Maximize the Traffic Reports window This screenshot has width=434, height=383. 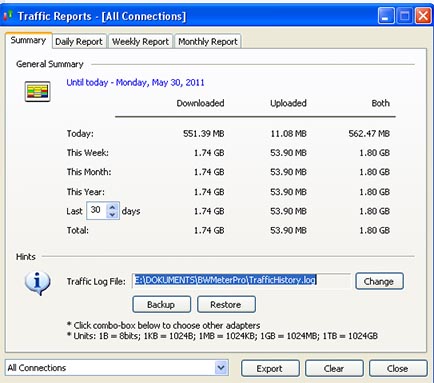click(x=404, y=16)
